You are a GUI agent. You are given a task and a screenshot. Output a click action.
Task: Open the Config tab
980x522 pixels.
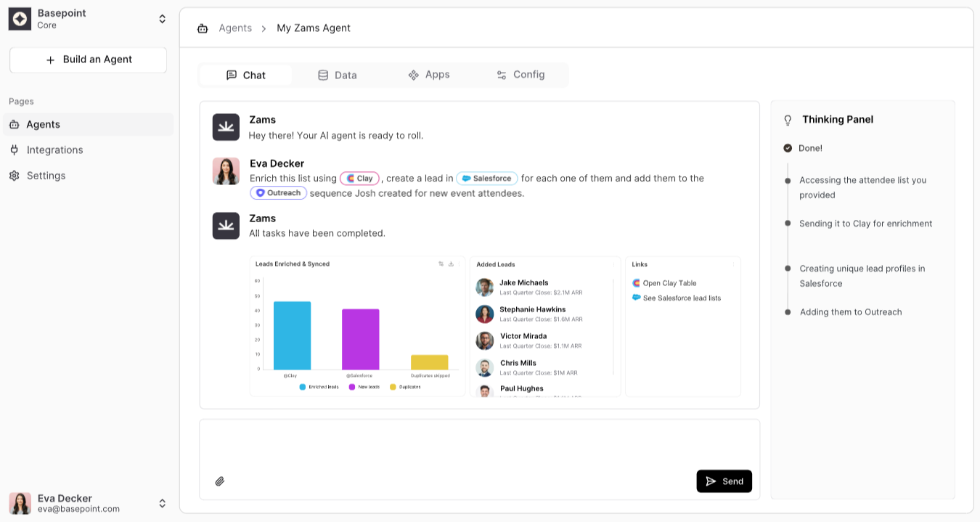(520, 75)
